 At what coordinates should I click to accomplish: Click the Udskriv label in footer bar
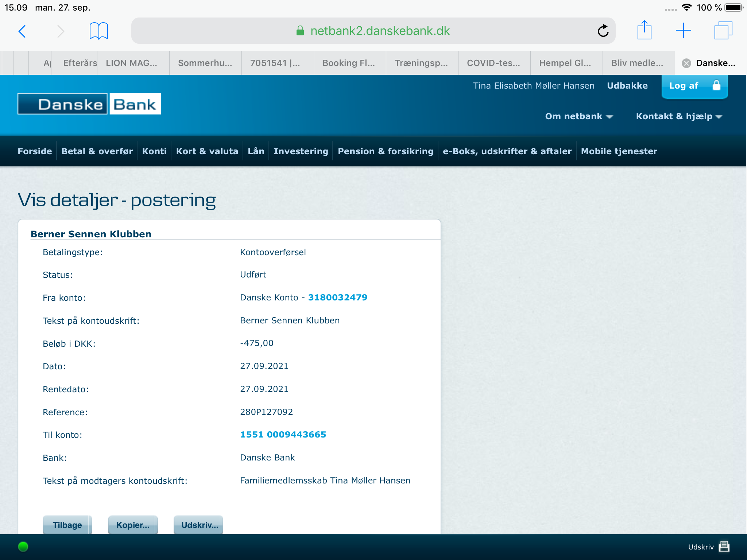coord(701,547)
